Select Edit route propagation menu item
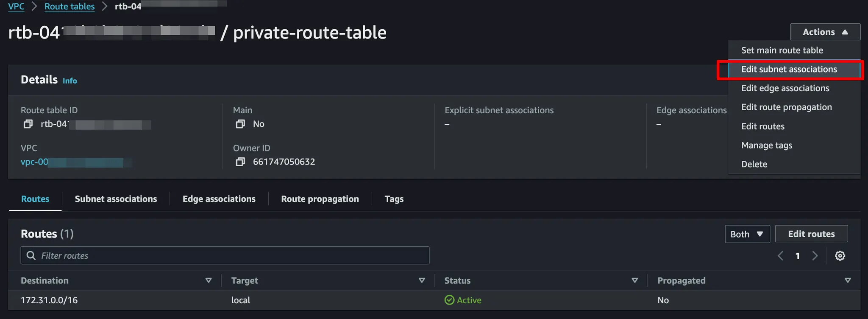 pyautogui.click(x=786, y=107)
